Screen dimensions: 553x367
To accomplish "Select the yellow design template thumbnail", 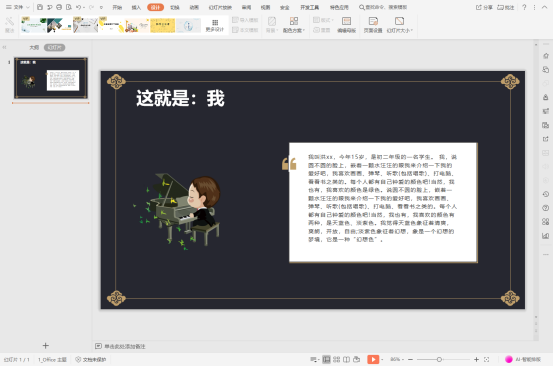I will tap(163, 25).
